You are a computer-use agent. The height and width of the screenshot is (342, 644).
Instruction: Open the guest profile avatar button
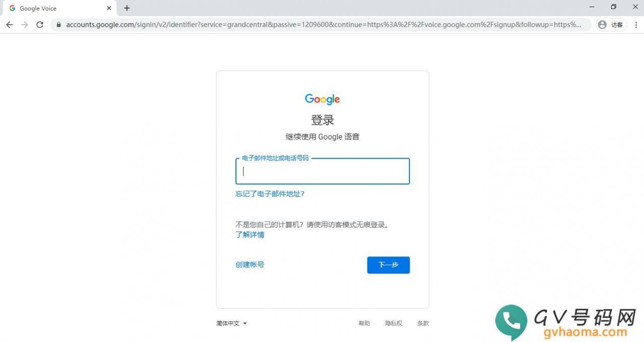pos(611,25)
